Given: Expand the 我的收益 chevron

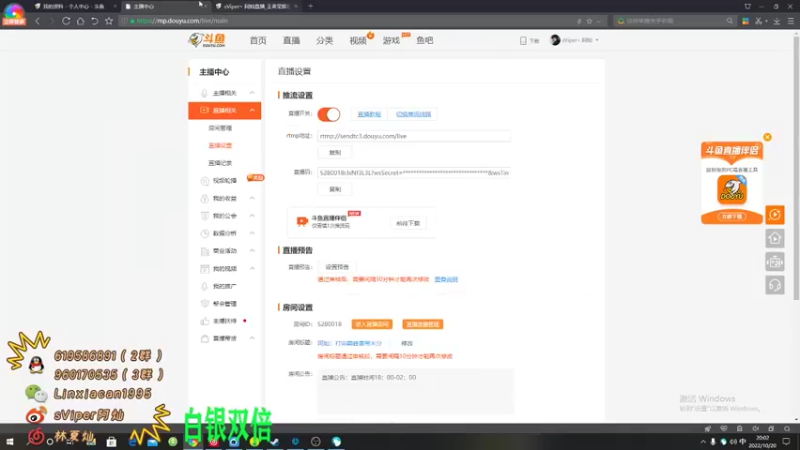Looking at the screenshot, I should coord(252,198).
